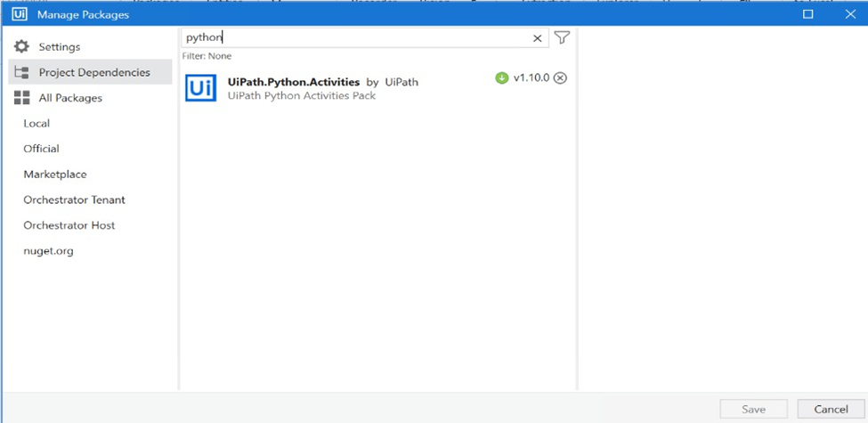Select All Packages in sidebar
Viewport: 868px width, 423px height.
pos(70,98)
